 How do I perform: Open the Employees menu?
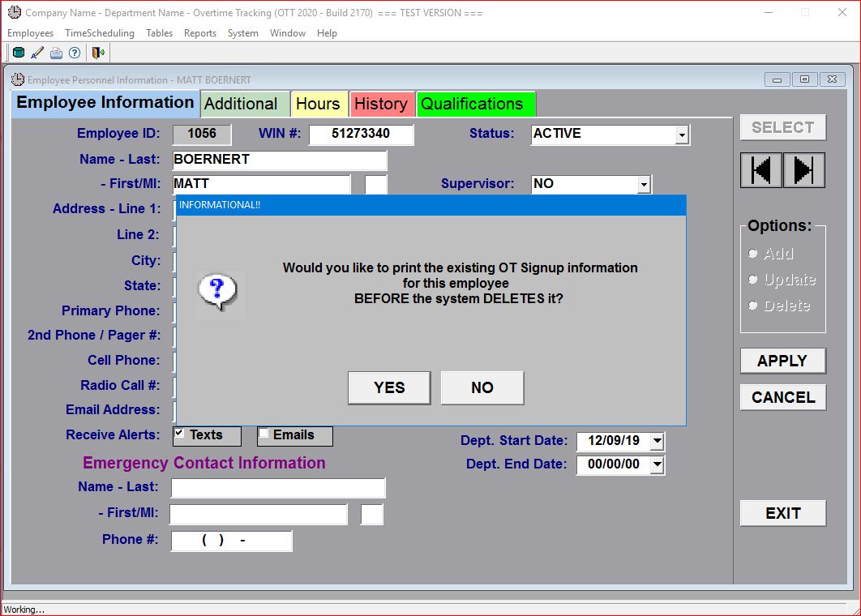30,33
